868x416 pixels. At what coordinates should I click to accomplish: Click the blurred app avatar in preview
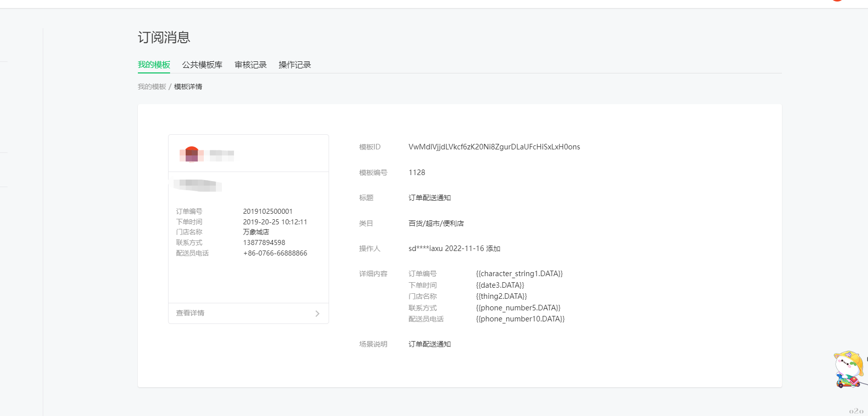[x=192, y=154]
